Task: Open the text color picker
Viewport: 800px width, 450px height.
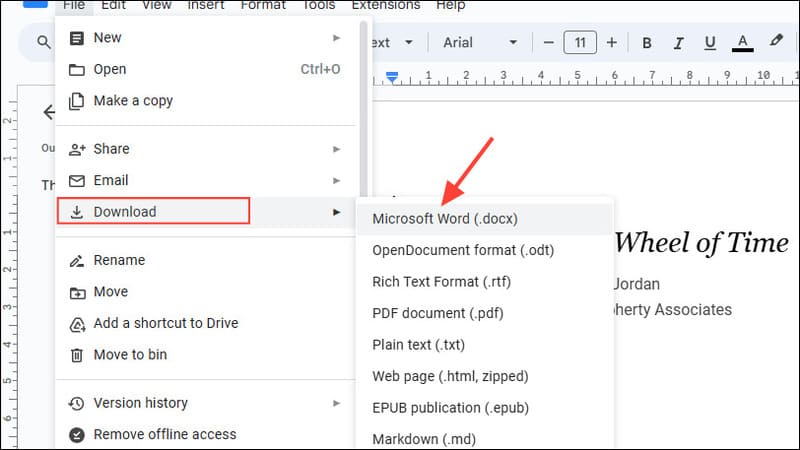Action: (742, 43)
